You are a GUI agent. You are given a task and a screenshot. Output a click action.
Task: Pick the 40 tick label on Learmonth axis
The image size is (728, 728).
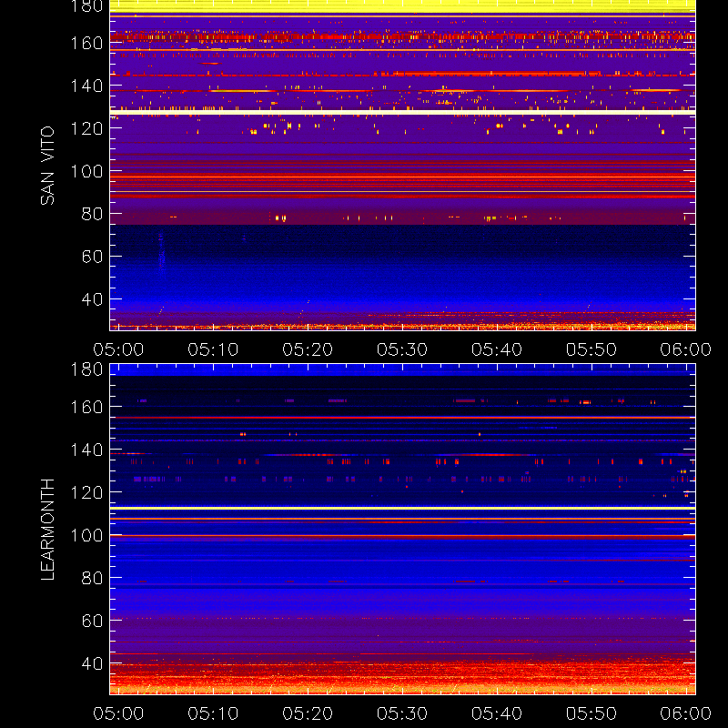coord(92,663)
